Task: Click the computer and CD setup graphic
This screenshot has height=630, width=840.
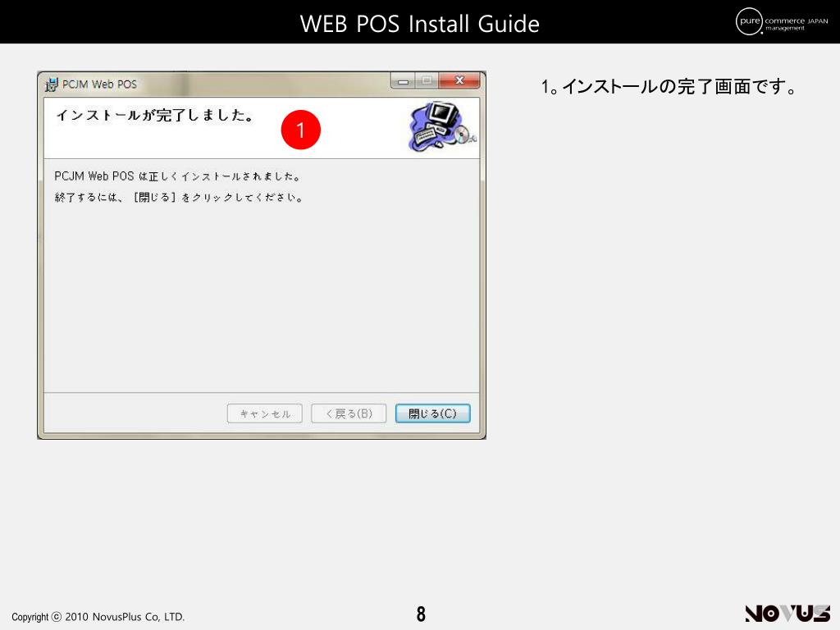Action: tap(442, 126)
